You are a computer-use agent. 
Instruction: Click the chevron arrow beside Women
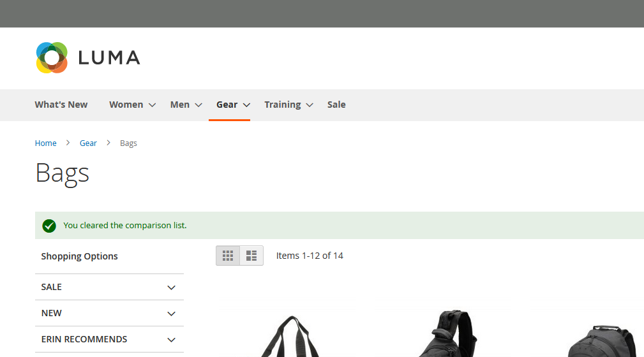[x=152, y=105]
